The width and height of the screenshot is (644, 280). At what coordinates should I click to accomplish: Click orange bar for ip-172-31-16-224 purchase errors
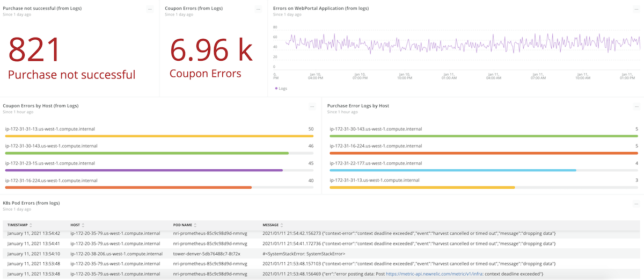coord(484,153)
